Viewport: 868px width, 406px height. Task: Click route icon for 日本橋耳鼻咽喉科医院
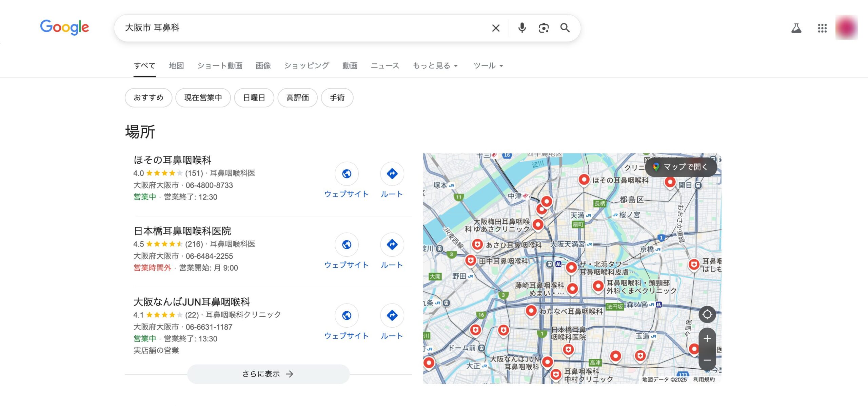[392, 244]
